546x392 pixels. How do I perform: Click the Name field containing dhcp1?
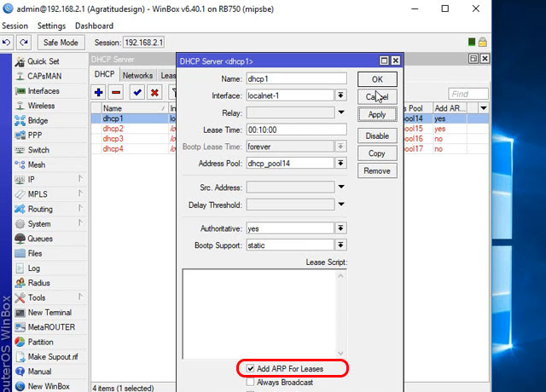pyautogui.click(x=296, y=78)
